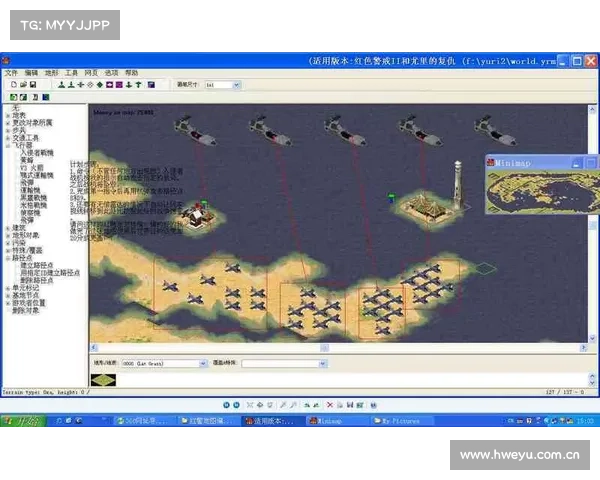Click the green upward-arrow raise-tile icon
The width and height of the screenshot is (600, 480).
point(139,85)
